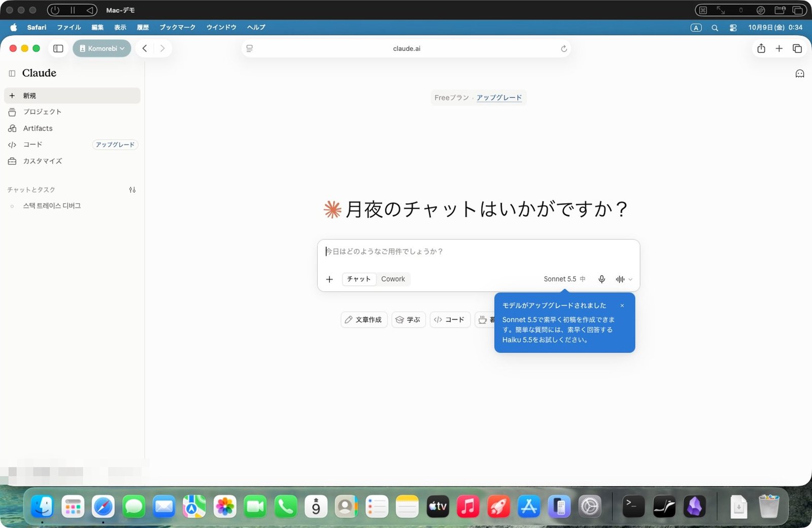Toggle the Safari sidebar button

coord(58,48)
